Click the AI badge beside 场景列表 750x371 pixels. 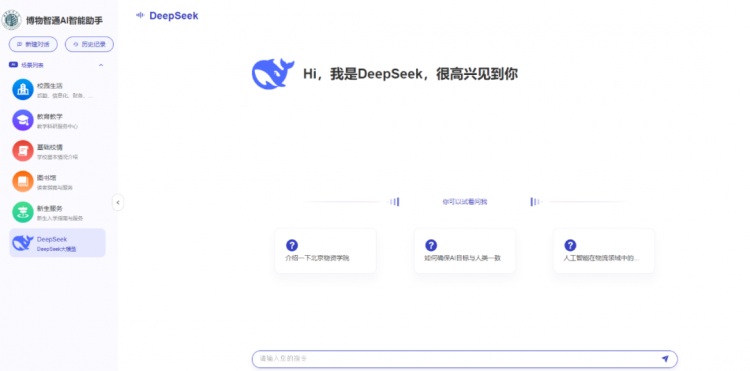pyautogui.click(x=13, y=65)
